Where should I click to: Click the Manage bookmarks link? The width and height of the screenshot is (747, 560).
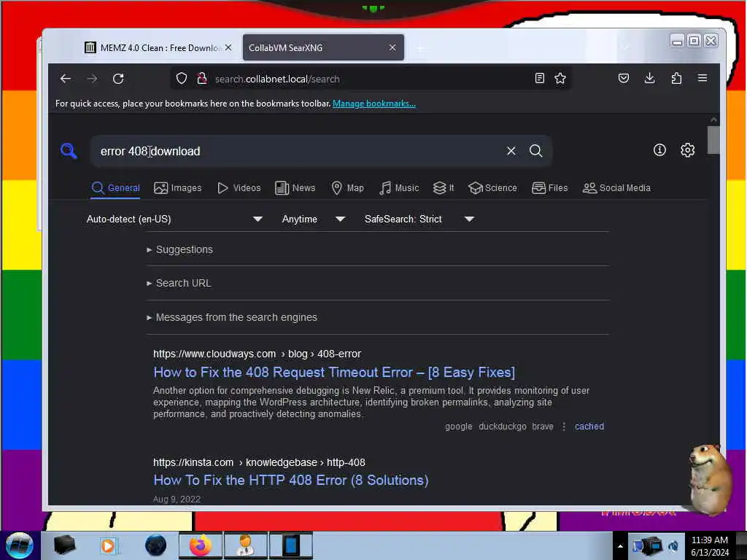[x=374, y=104]
